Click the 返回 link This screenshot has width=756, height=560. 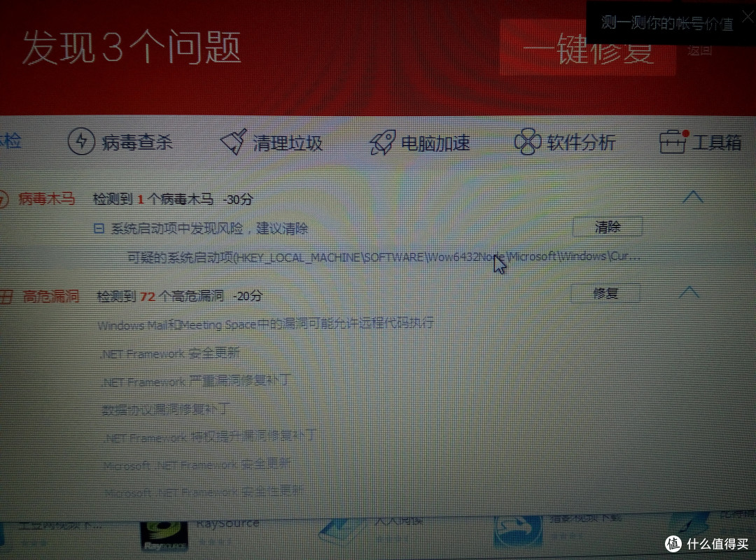[x=699, y=50]
